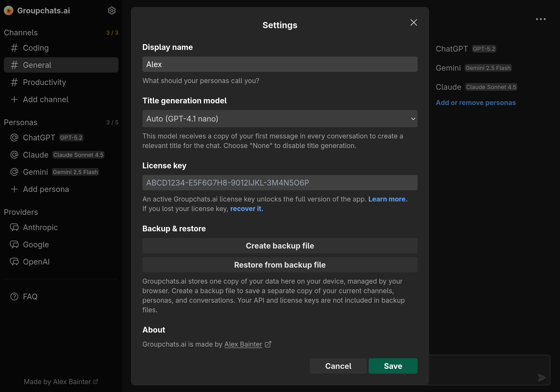Open settings via the sidebar gear icon
Viewport: 560px width, 392px height.
tap(112, 11)
